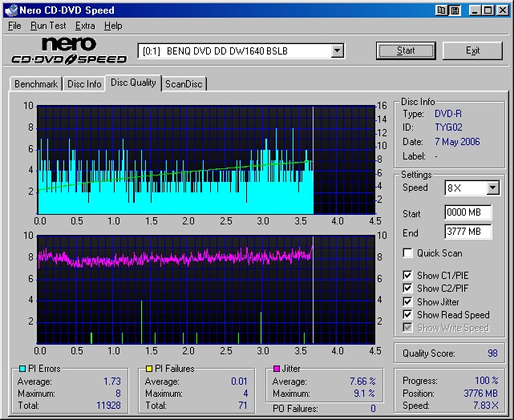The height and width of the screenshot is (420, 514).
Task: Click the Progress 100 % value
Action: click(x=487, y=381)
